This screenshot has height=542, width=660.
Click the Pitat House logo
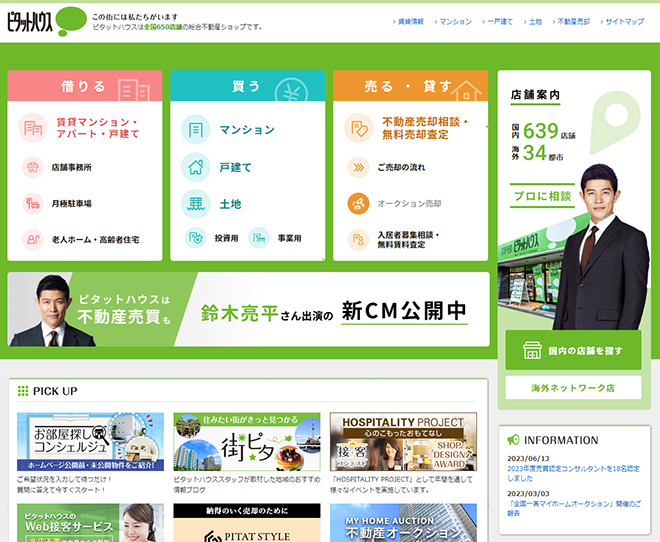point(46,21)
